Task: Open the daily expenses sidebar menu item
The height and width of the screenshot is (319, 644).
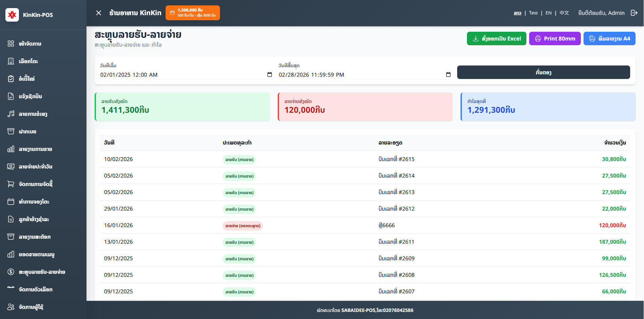Action: click(x=35, y=166)
